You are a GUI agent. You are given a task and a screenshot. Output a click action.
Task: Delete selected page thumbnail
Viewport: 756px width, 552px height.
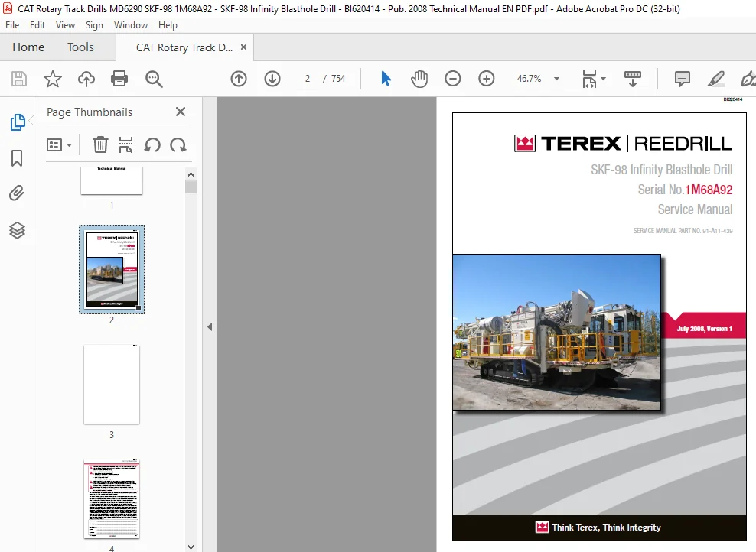[x=100, y=144]
